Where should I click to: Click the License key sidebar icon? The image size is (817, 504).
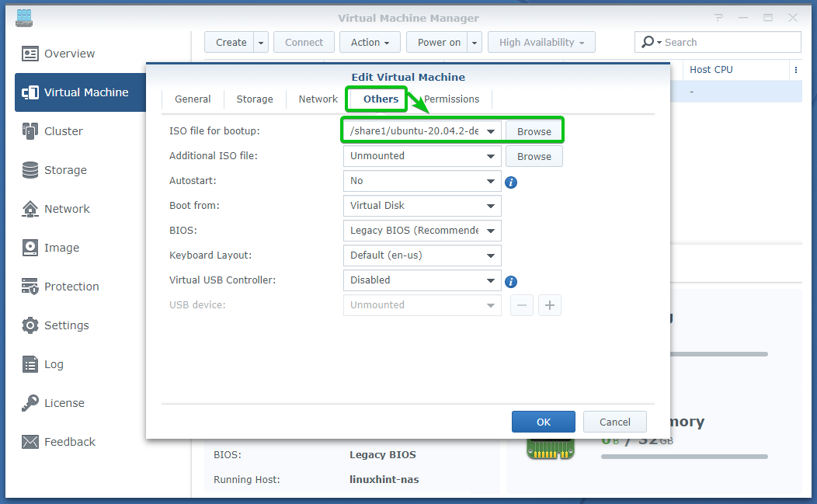[x=30, y=403]
